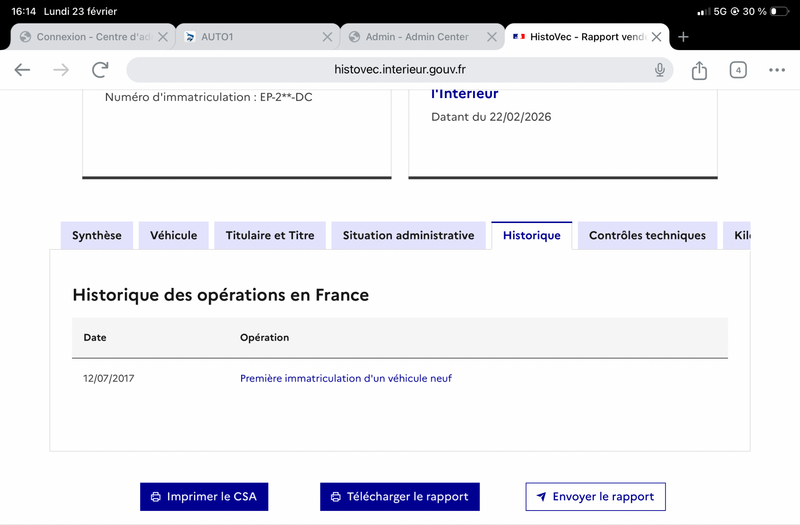Click the Date column header
This screenshot has height=525, width=800.
point(95,337)
